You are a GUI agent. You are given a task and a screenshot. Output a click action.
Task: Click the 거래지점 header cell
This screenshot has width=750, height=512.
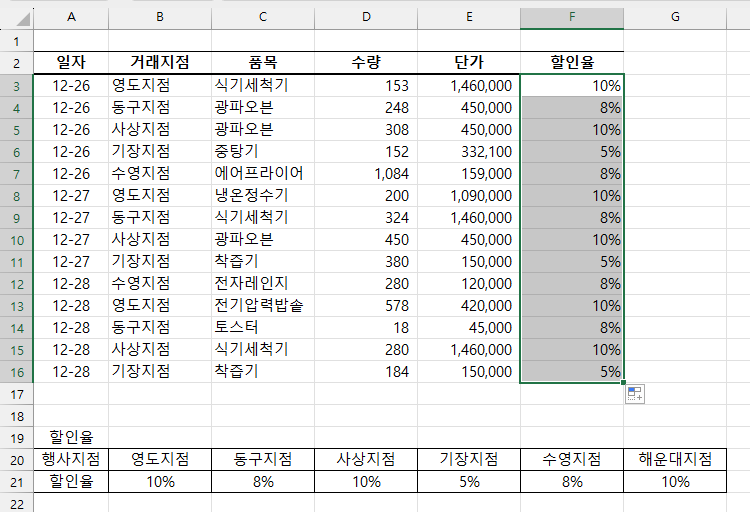(160, 62)
